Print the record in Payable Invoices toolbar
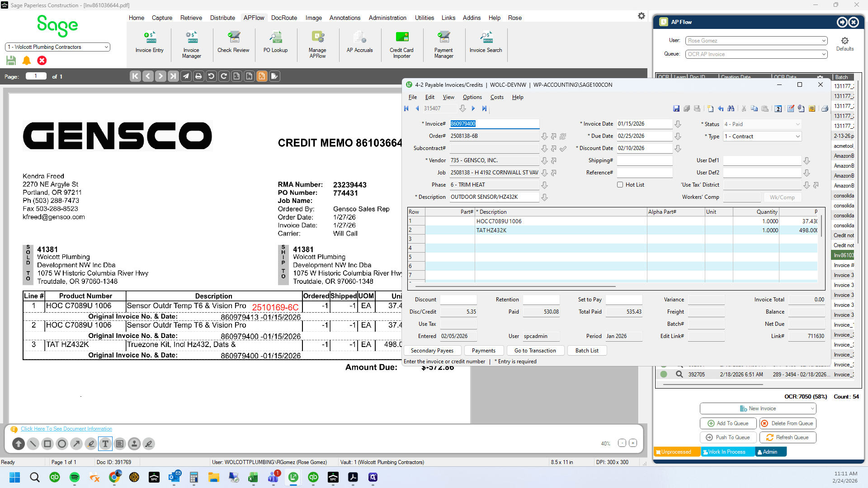This screenshot has width=868, height=488. pos(825,108)
